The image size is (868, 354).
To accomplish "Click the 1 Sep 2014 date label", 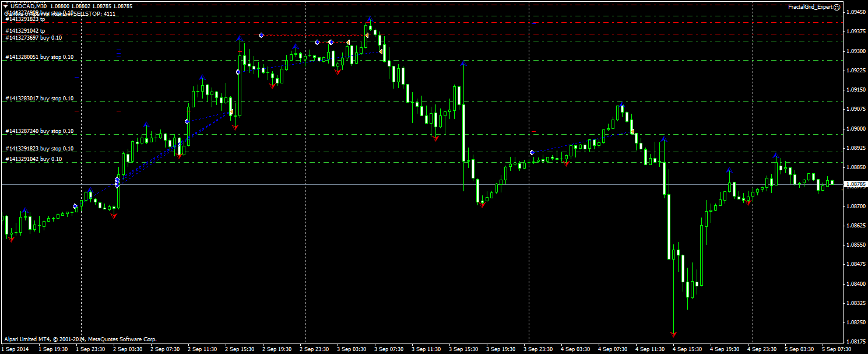I will coord(15,349).
